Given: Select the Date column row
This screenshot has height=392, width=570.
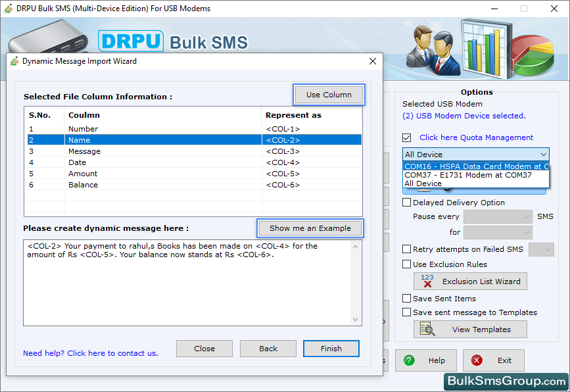Looking at the screenshot, I should tap(195, 162).
